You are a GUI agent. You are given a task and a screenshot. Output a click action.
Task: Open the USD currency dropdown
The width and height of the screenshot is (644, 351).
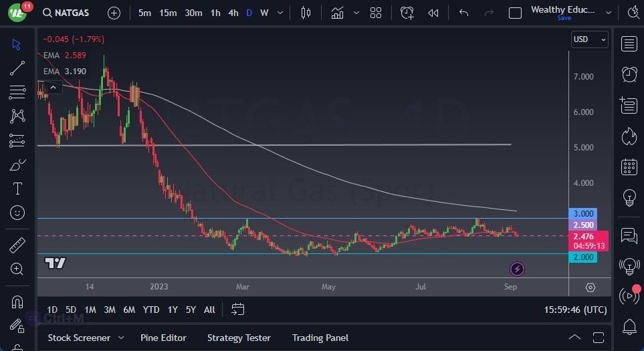click(x=589, y=39)
